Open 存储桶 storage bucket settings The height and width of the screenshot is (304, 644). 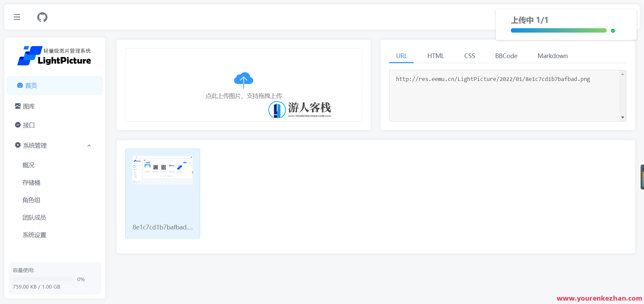31,182
